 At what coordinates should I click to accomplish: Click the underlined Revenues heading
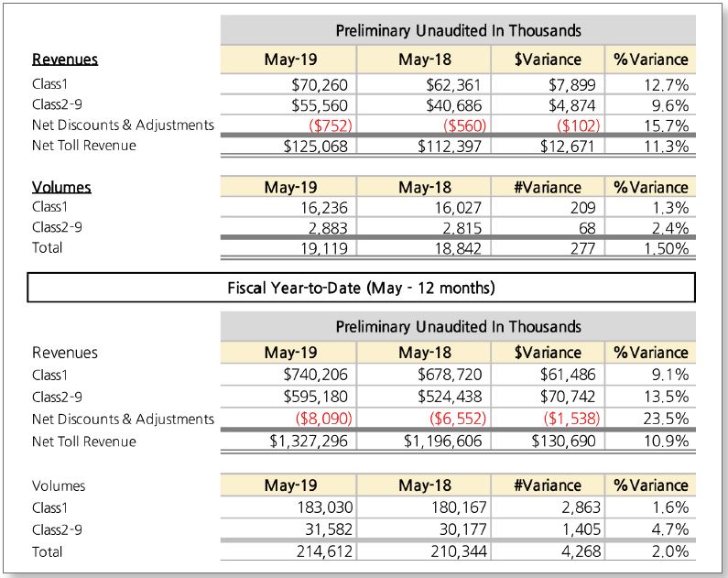[65, 60]
